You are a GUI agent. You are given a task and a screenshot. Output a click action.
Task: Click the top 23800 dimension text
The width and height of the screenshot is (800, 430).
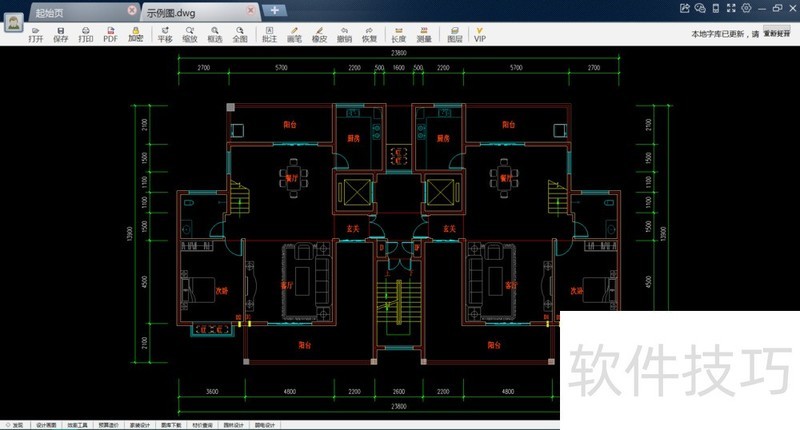click(x=398, y=53)
